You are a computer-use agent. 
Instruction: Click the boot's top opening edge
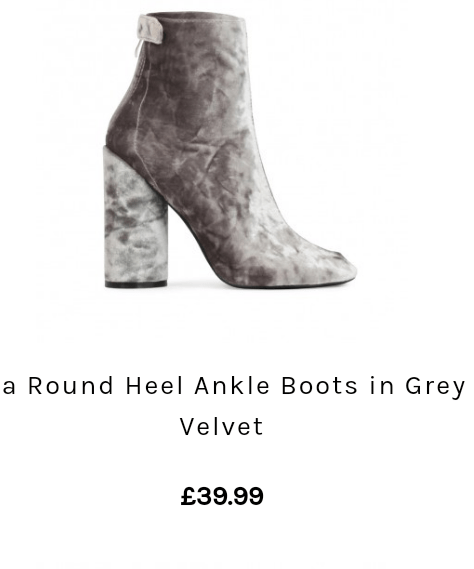click(x=194, y=16)
